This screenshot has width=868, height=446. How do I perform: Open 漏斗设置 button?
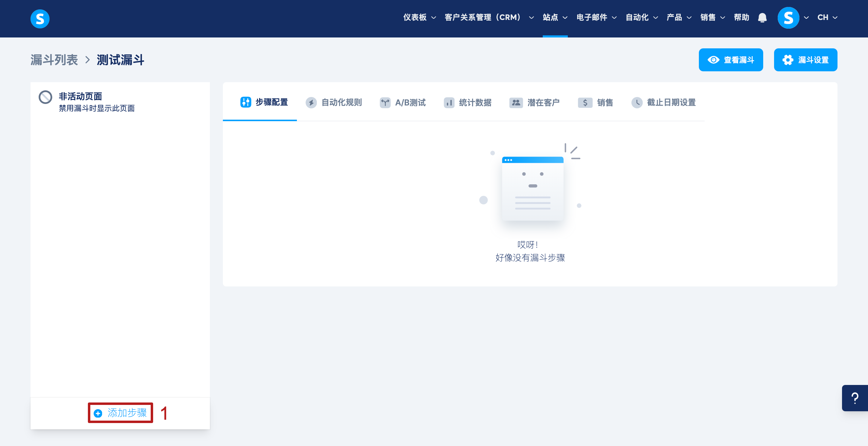point(805,60)
